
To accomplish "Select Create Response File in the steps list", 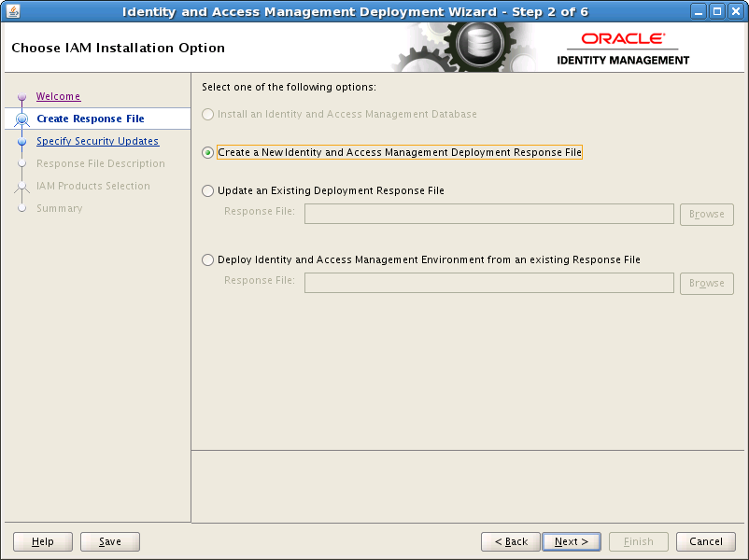I will 91,119.
